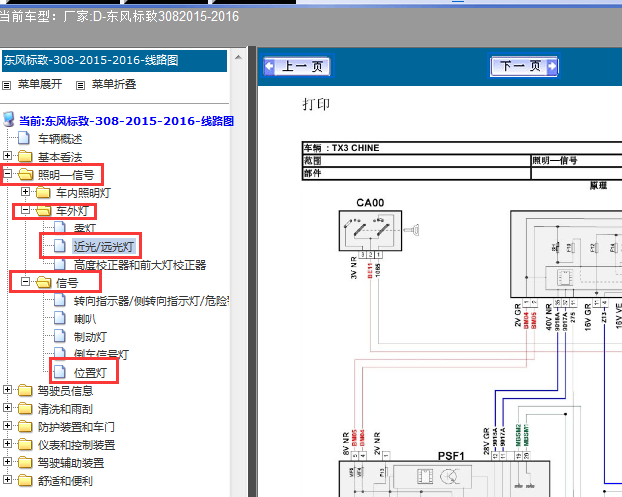Open the 倒车信号灯 wiring diagram
Image resolution: width=622 pixels, height=497 pixels.
click(101, 354)
